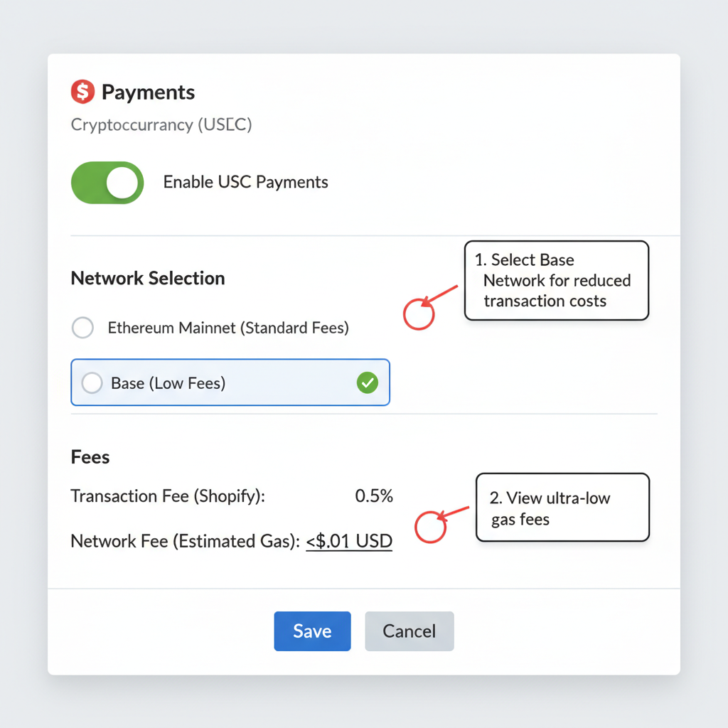This screenshot has height=728, width=728.
Task: Click the green checkmark on Base option
Action: (368, 382)
